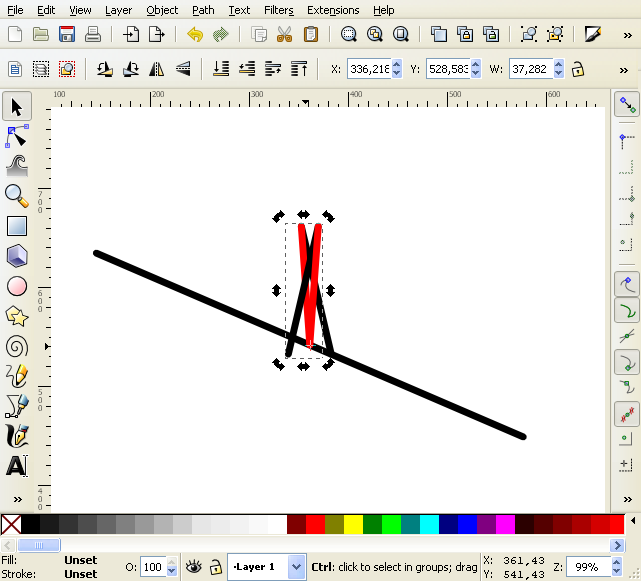Print the document
Image resolution: width=641 pixels, height=581 pixels.
click(x=93, y=34)
